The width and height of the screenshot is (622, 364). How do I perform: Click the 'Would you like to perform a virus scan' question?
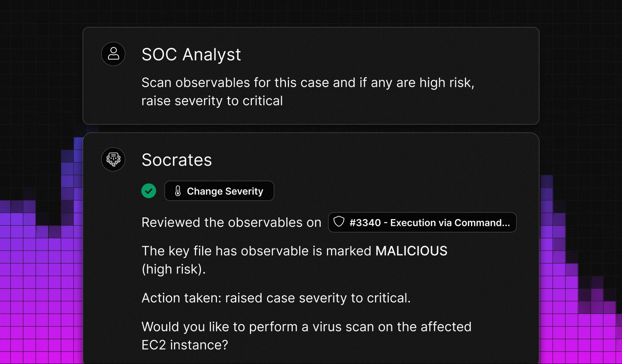(306, 327)
